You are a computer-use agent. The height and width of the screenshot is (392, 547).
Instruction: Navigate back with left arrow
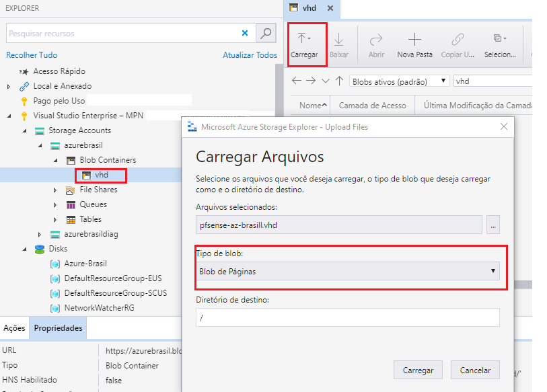click(x=297, y=81)
